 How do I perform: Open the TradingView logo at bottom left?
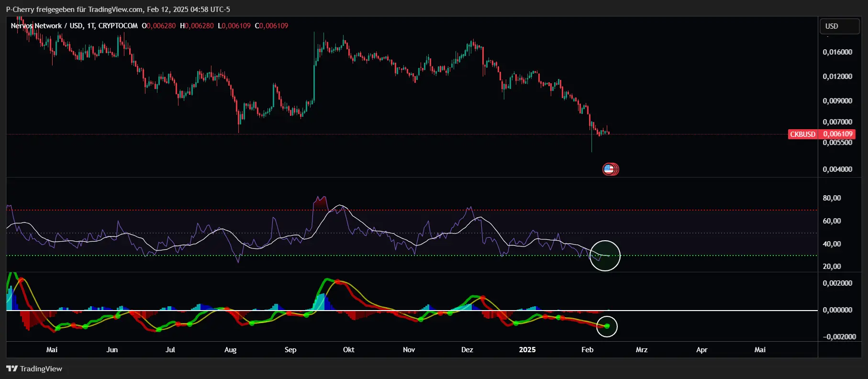(x=34, y=368)
